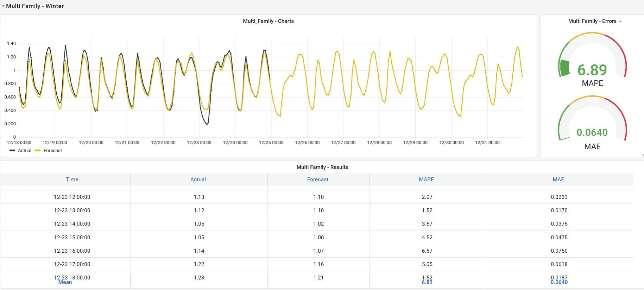Click the Forecast value 1.02
Image resolution: width=644 pixels, height=290 pixels.
318,224
